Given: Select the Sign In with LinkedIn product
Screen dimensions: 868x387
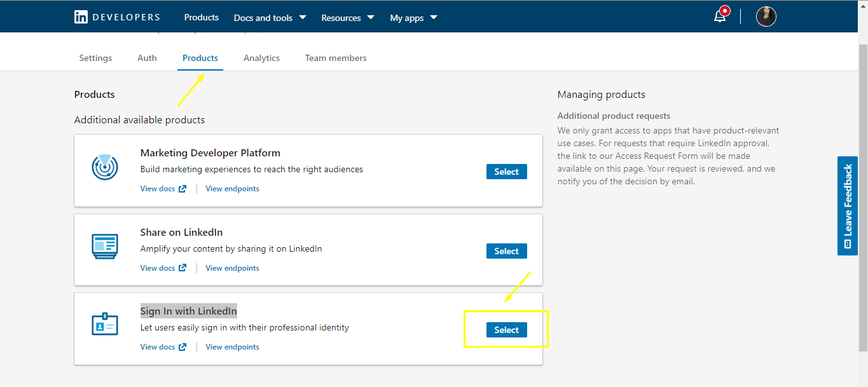Looking at the screenshot, I should [x=507, y=330].
